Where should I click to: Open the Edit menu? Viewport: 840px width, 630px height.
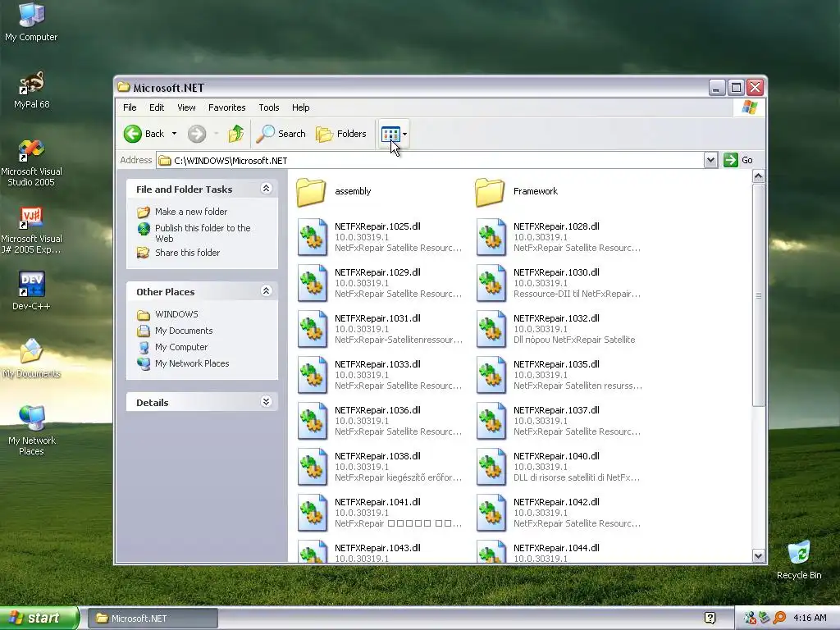[157, 107]
